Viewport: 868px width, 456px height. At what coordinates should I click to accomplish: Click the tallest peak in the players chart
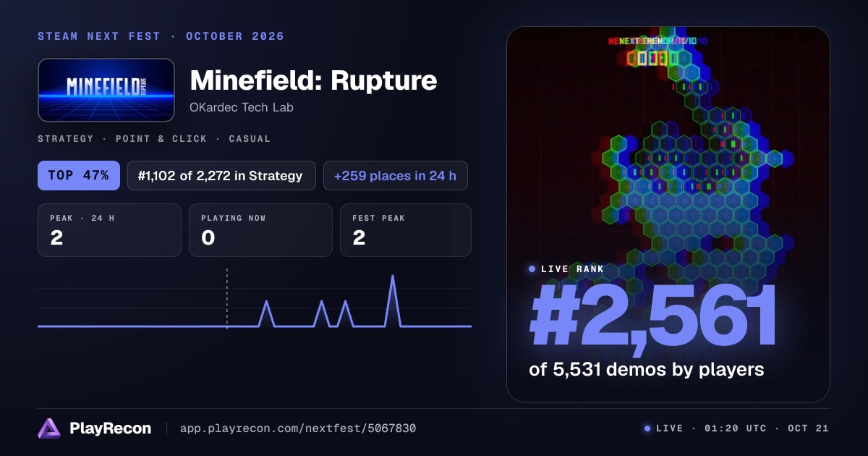click(393, 277)
